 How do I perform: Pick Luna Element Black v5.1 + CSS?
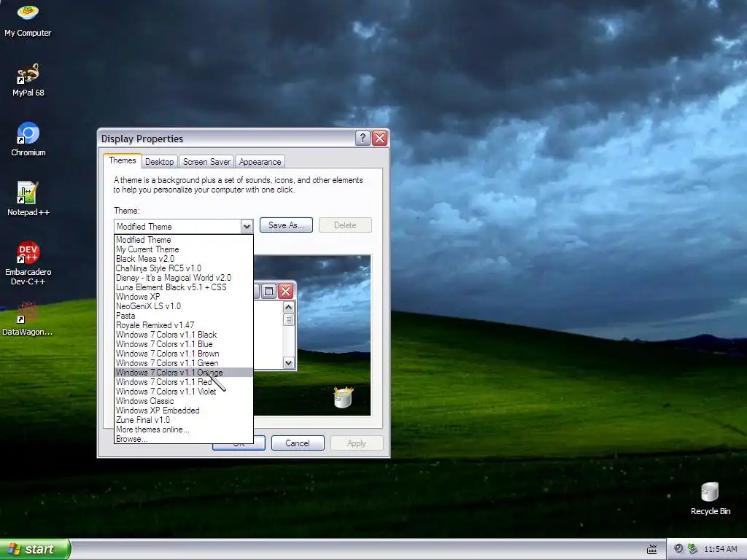pyautogui.click(x=183, y=287)
